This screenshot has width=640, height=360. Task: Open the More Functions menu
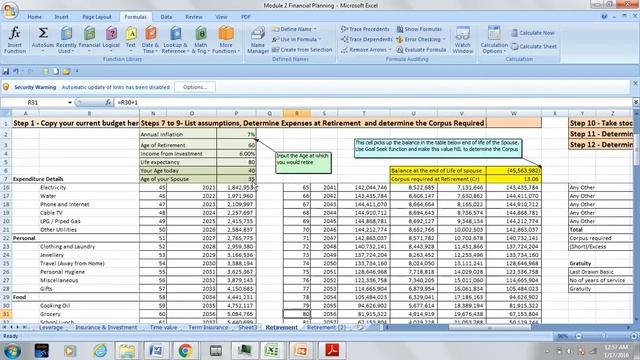[x=226, y=39]
